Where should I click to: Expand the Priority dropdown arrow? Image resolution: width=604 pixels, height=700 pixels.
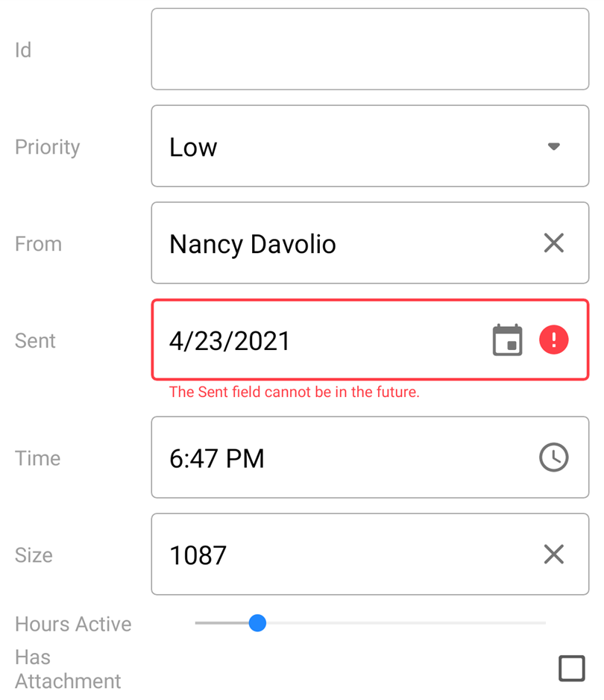[553, 146]
